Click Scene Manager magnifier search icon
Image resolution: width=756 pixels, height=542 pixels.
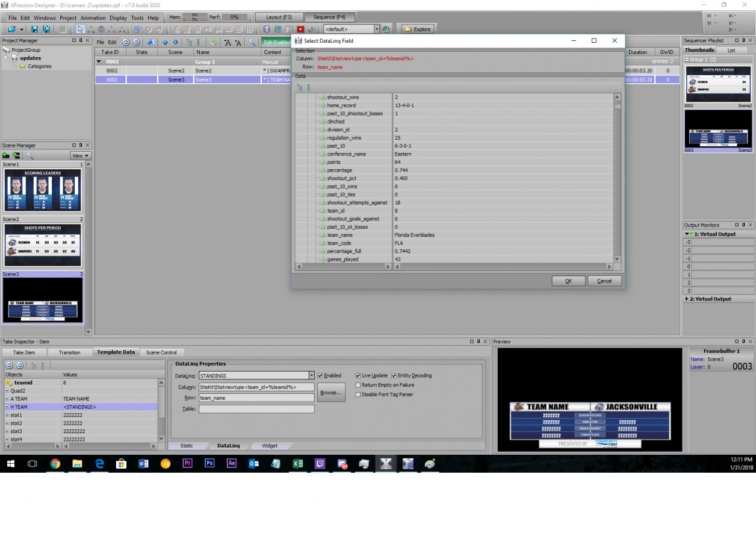point(30,155)
